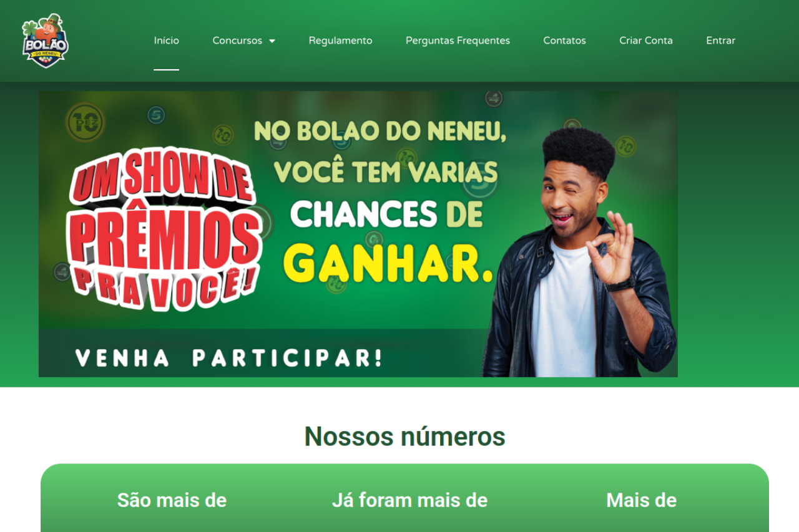Screen dimensions: 799x532
Task: Click the green 5 coin beside the 10 coin
Action: tap(156, 115)
